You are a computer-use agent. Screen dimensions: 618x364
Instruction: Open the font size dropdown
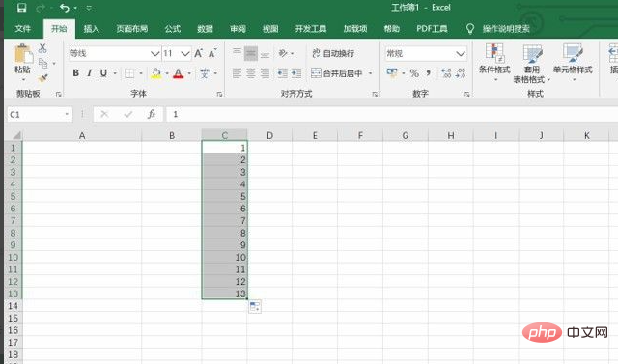pyautogui.click(x=185, y=53)
